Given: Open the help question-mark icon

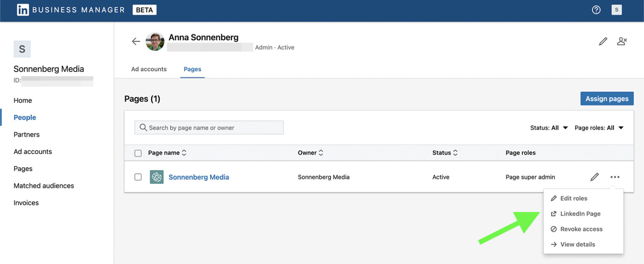Looking at the screenshot, I should (596, 9).
